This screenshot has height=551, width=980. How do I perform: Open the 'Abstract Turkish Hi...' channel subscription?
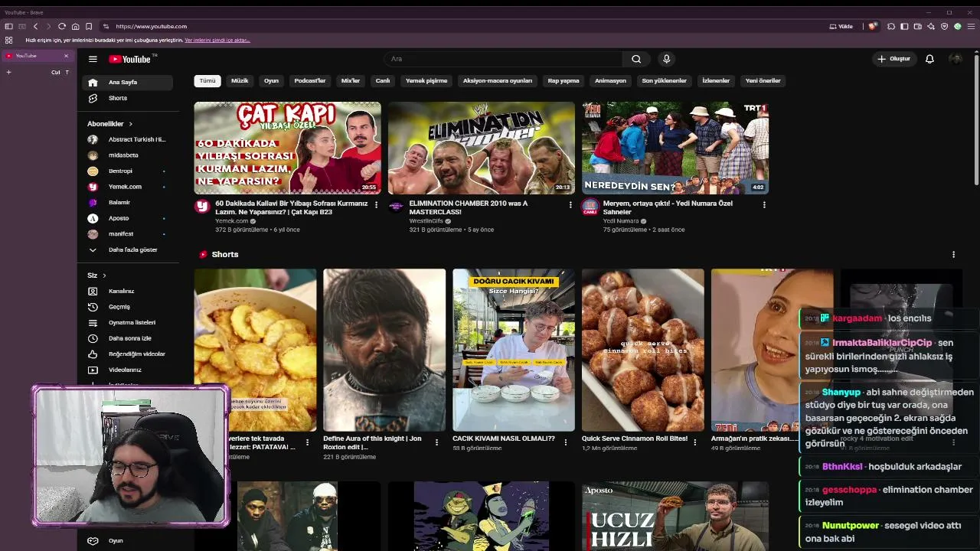127,139
